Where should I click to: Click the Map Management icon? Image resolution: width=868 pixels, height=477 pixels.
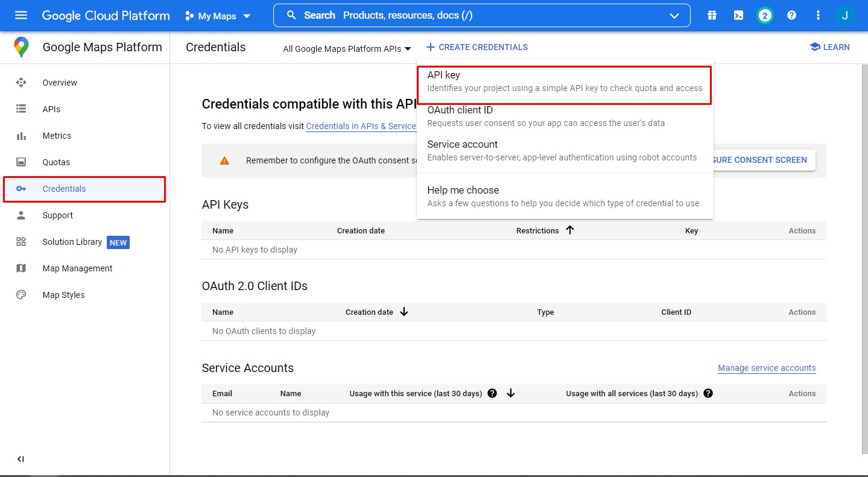tap(21, 268)
